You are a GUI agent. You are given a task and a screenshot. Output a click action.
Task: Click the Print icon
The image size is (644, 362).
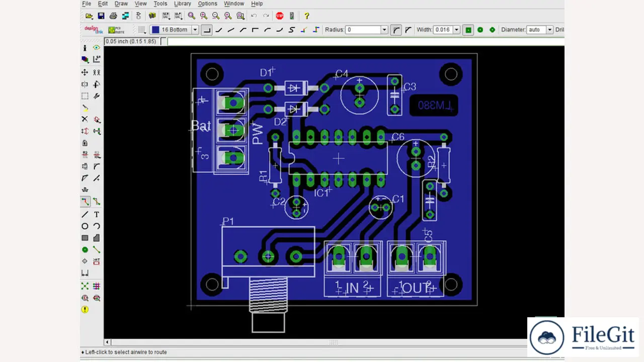tap(113, 16)
